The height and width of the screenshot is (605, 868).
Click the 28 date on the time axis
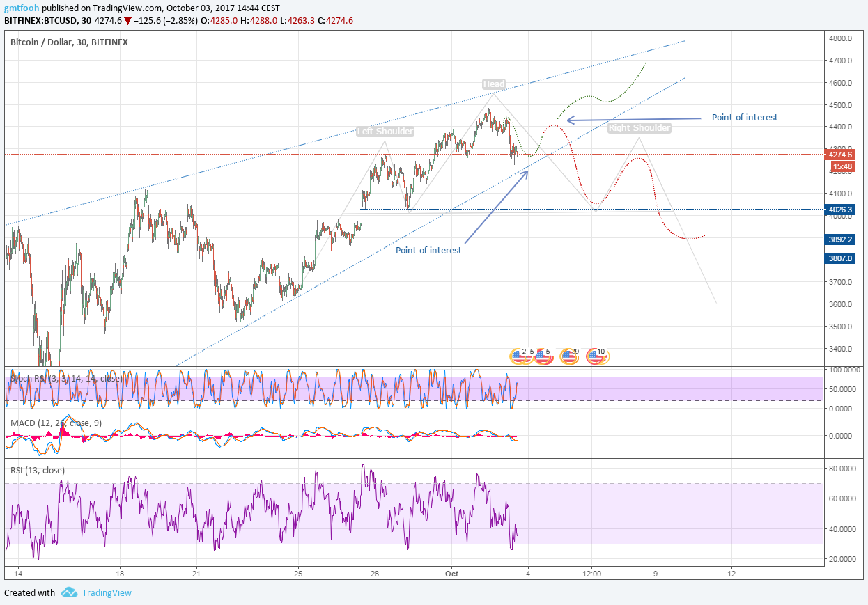(x=375, y=573)
